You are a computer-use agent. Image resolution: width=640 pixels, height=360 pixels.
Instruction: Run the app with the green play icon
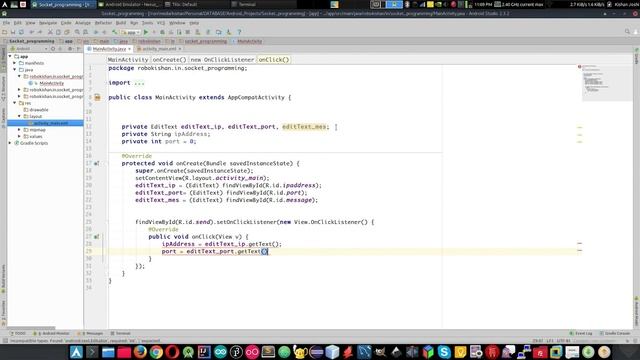click(146, 32)
